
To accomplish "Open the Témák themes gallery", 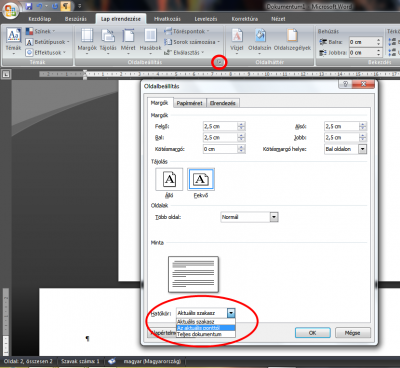I will (x=13, y=41).
